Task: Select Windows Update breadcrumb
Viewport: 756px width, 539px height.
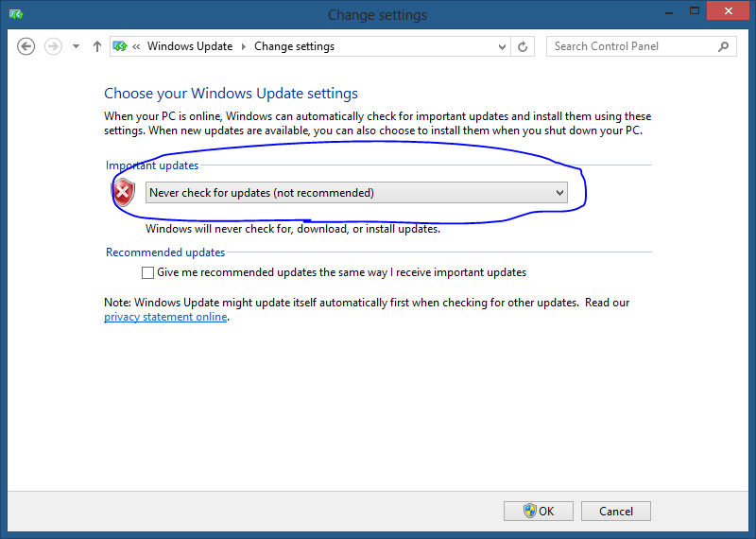Action: point(190,46)
